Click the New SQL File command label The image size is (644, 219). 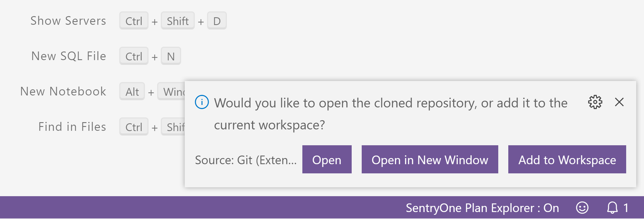click(x=69, y=56)
